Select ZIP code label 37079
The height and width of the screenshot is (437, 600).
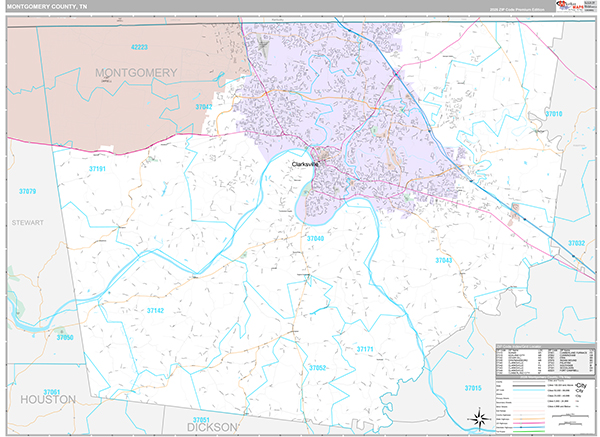tap(28, 191)
